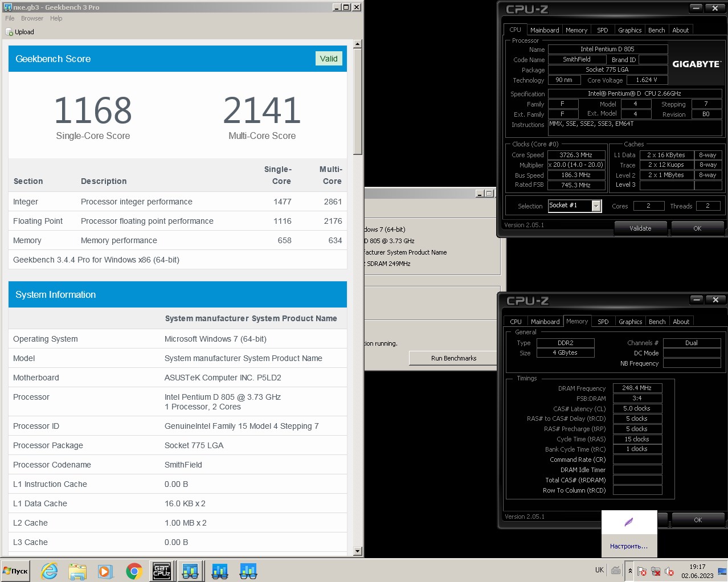This screenshot has width=728, height=582.
Task: Click the Настроить... link in tray popup
Action: (x=629, y=546)
